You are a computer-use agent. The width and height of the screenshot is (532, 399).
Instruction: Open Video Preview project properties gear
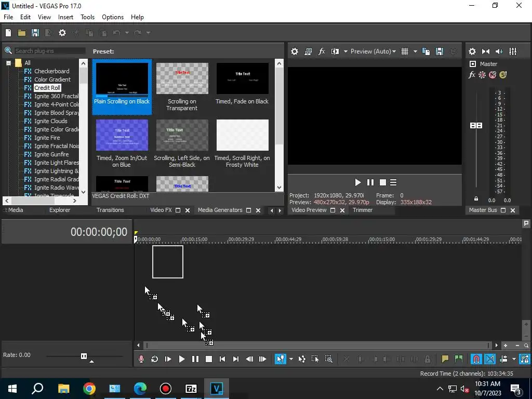pyautogui.click(x=295, y=51)
